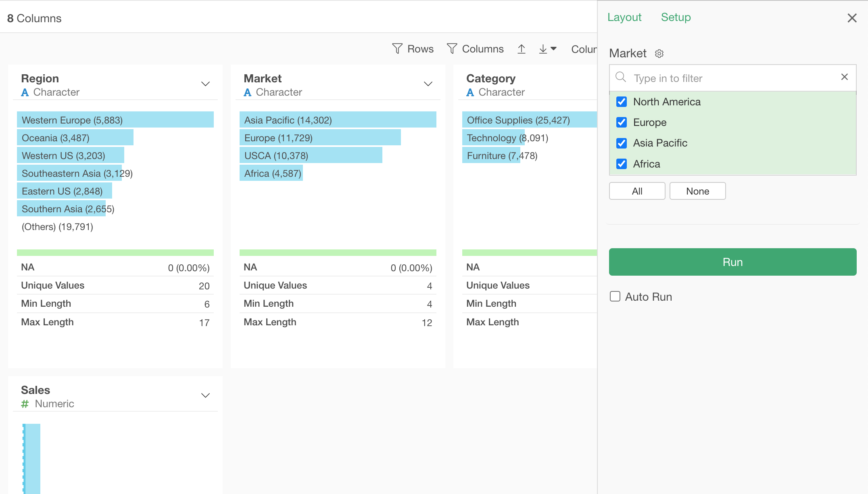The width and height of the screenshot is (868, 494).
Task: Enable the Auto Run checkbox
Action: pos(615,297)
